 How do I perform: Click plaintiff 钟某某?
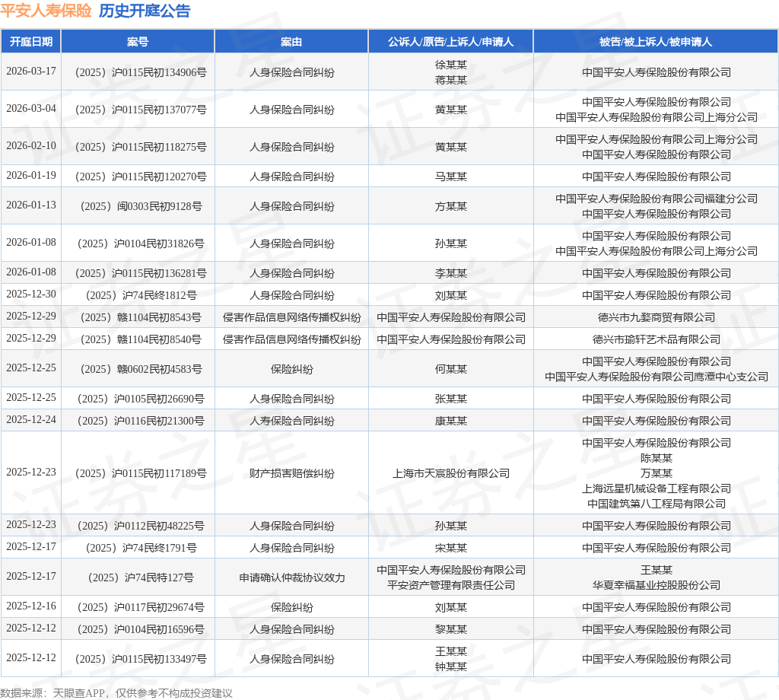[450, 667]
